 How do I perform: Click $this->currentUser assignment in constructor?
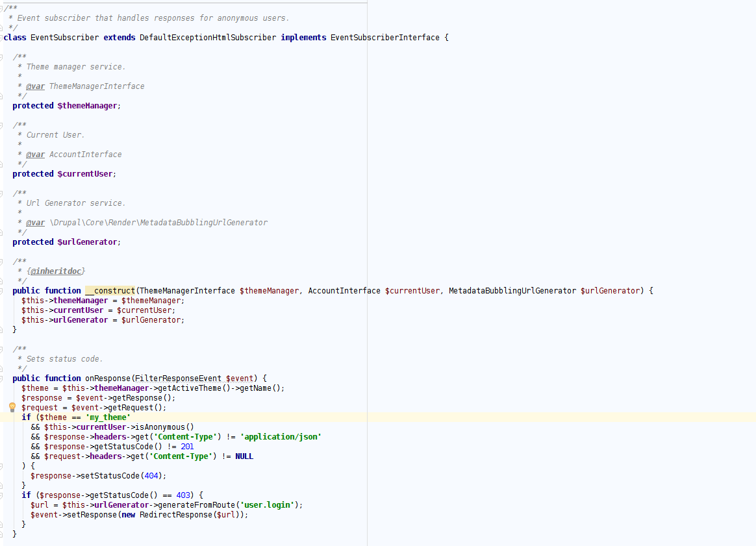click(x=98, y=310)
